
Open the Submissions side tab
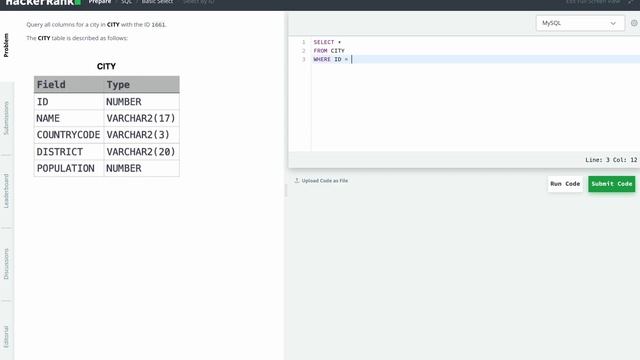(6, 118)
